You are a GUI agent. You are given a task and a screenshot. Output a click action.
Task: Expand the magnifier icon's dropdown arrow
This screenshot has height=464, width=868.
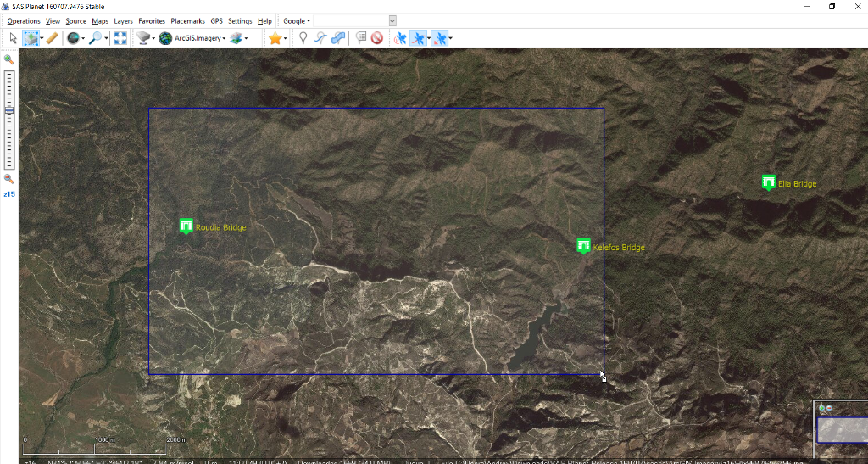pyautogui.click(x=106, y=38)
